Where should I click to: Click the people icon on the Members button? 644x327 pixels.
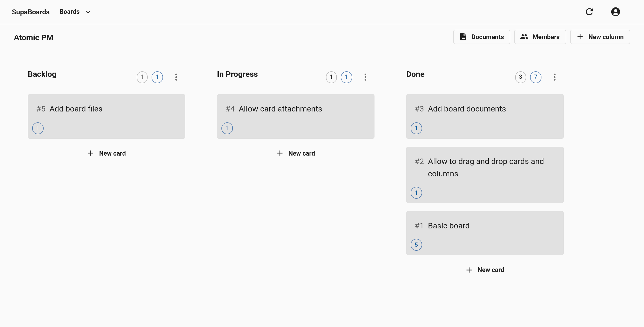525,37
